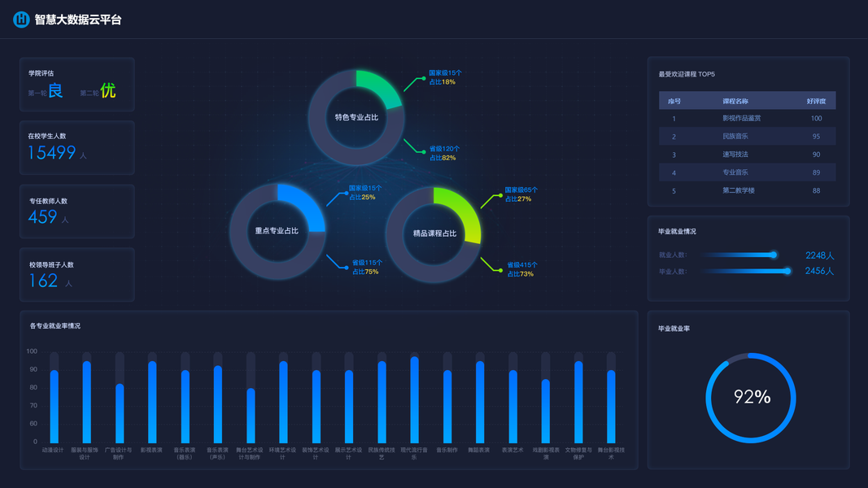This screenshot has height=488, width=868.
Task: Select the 速写技法 course row
Action: click(x=748, y=155)
